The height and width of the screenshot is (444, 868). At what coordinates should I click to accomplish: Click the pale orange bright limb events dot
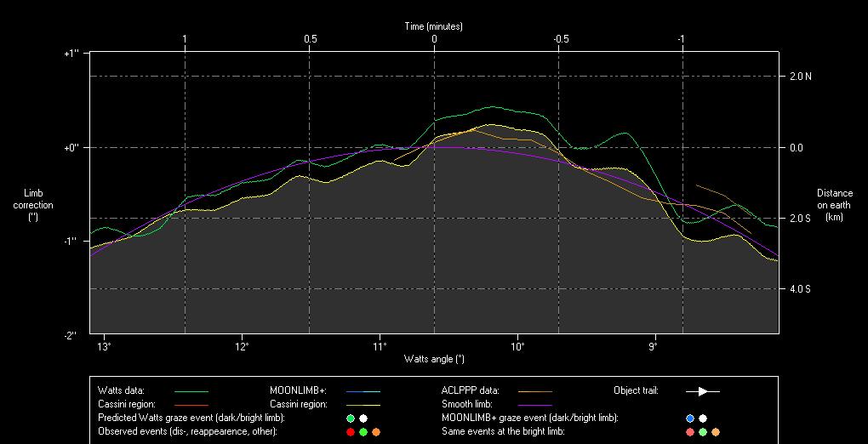pyautogui.click(x=716, y=432)
